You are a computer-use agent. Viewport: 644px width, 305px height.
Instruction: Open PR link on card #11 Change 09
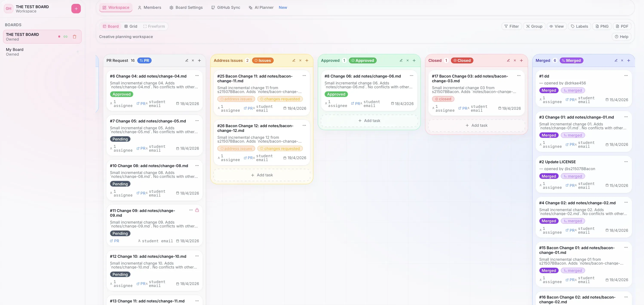(x=115, y=241)
